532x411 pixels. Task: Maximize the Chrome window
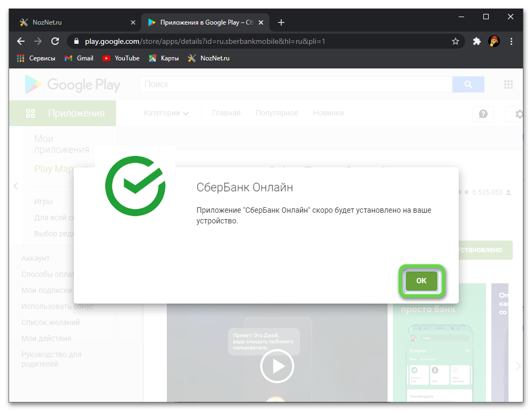486,17
